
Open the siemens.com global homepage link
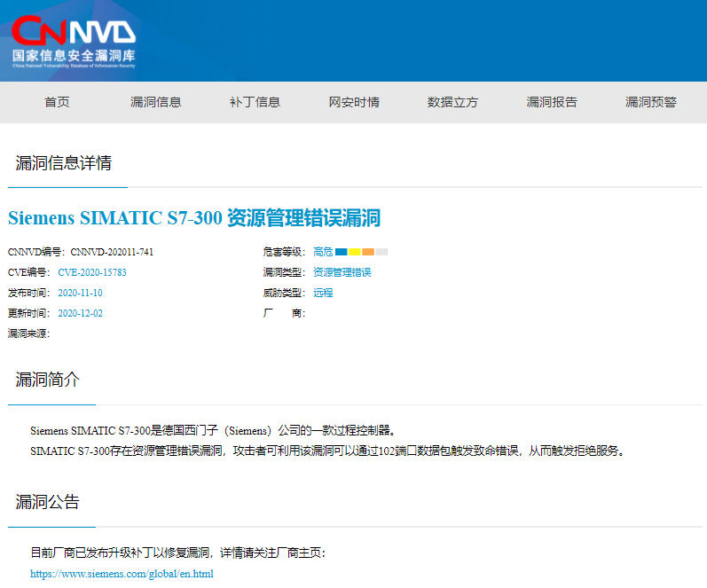coord(122,574)
